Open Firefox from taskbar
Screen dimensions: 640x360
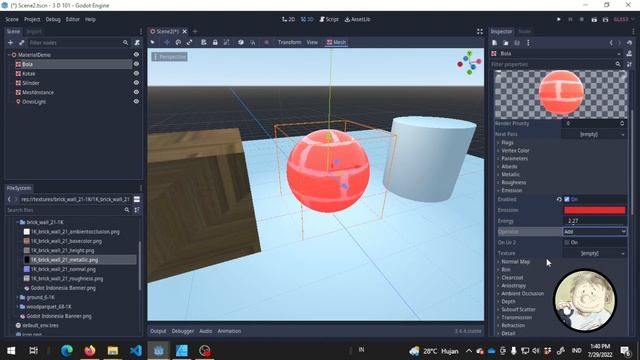[x=90, y=350]
